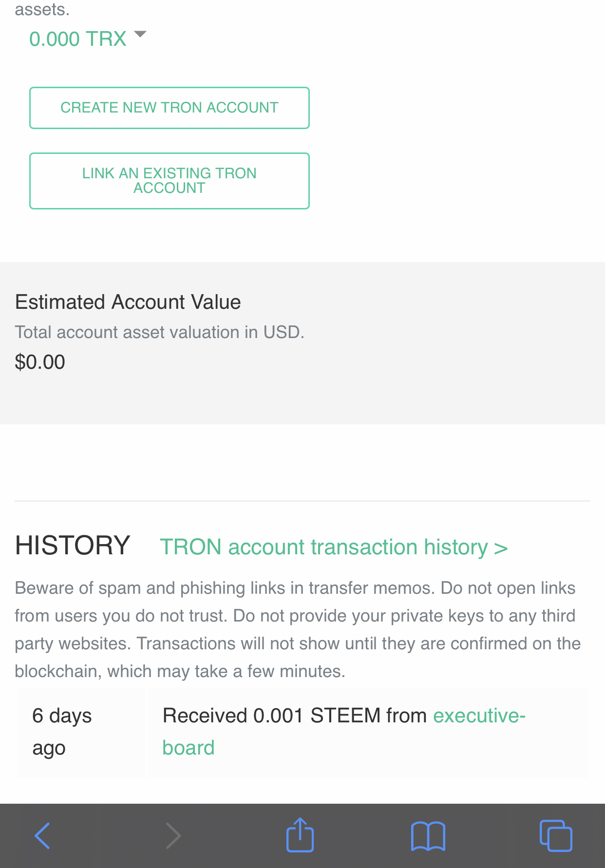Expand the TRX balance dropdown arrow

(140, 34)
